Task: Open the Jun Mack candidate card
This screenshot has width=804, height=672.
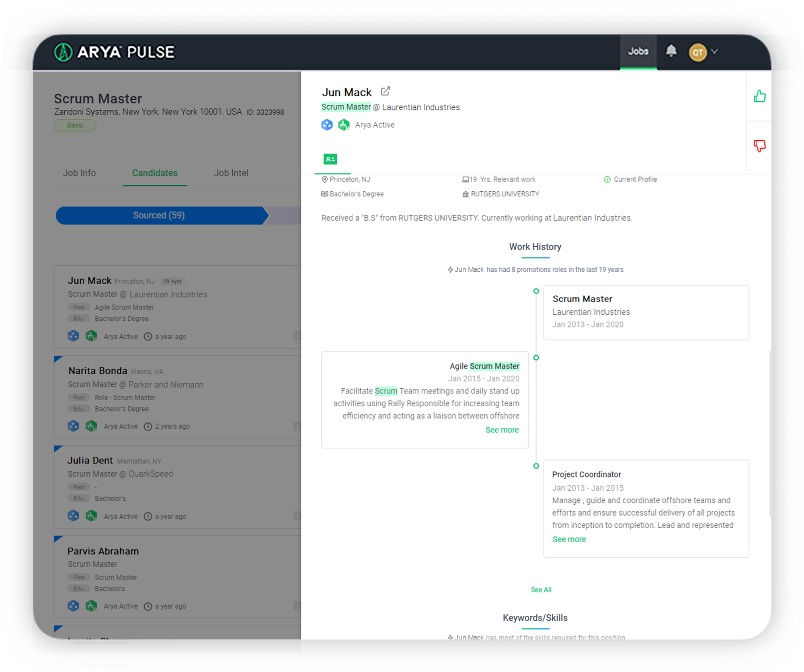Action: click(177, 307)
